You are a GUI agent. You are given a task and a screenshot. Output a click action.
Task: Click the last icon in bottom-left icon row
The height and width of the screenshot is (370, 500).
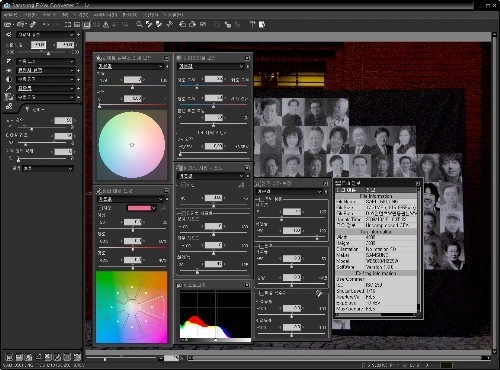point(77,357)
